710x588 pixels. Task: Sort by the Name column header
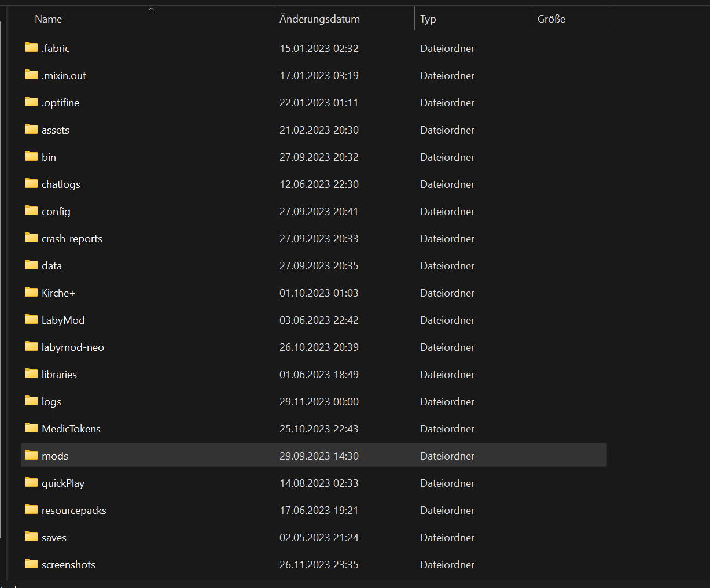(49, 19)
